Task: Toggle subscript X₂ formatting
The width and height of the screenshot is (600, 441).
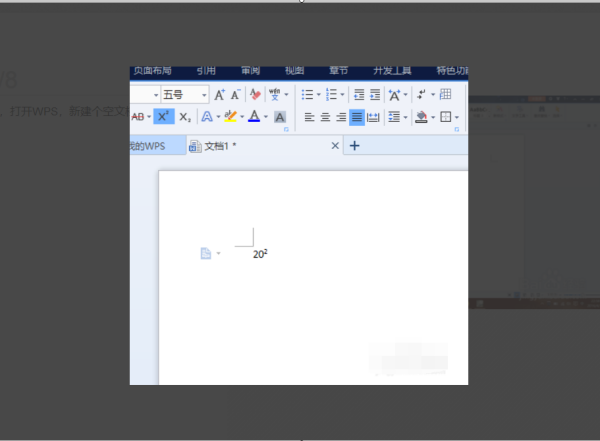Action: click(x=185, y=116)
